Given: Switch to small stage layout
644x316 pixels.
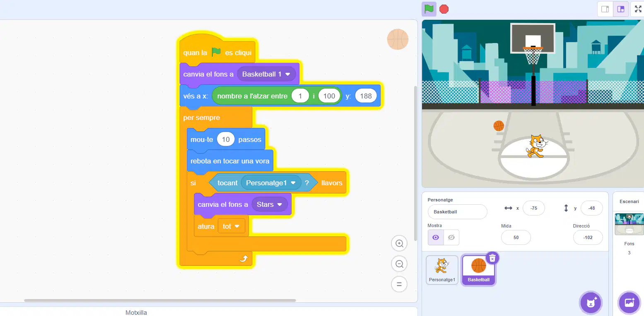Looking at the screenshot, I should point(605,9).
